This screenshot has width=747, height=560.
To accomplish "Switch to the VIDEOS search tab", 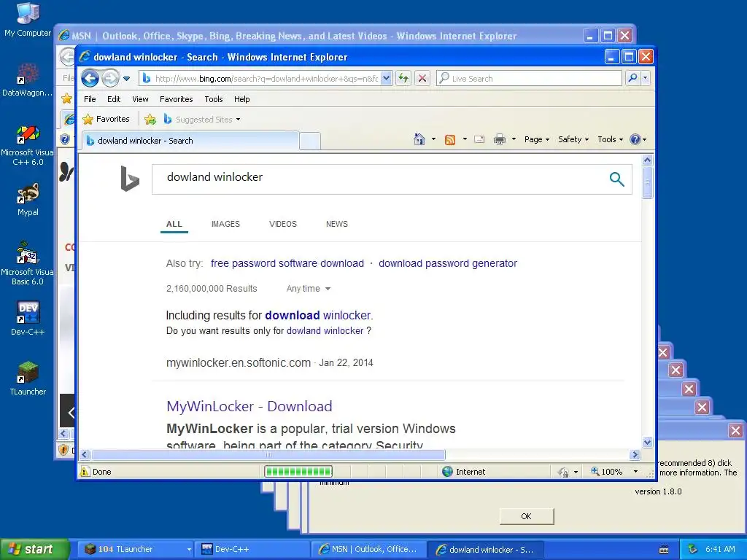I will (283, 224).
